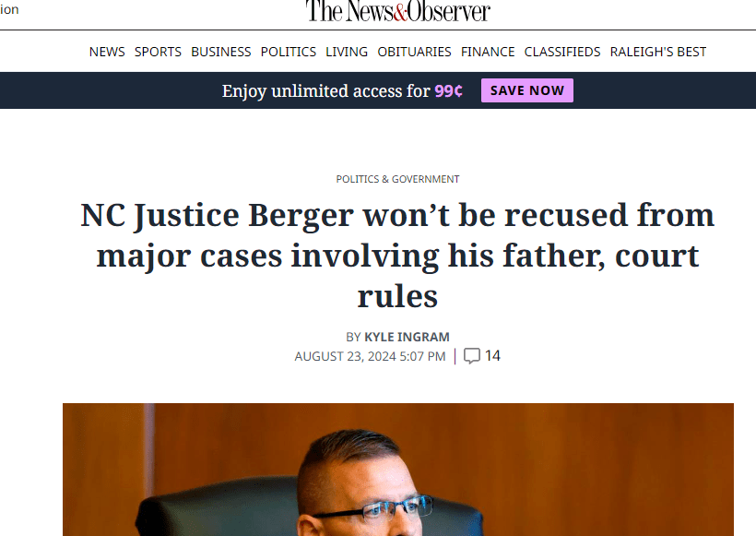Viewport: 756px width, 536px height.
Task: Open the Obituaries page
Action: click(414, 52)
